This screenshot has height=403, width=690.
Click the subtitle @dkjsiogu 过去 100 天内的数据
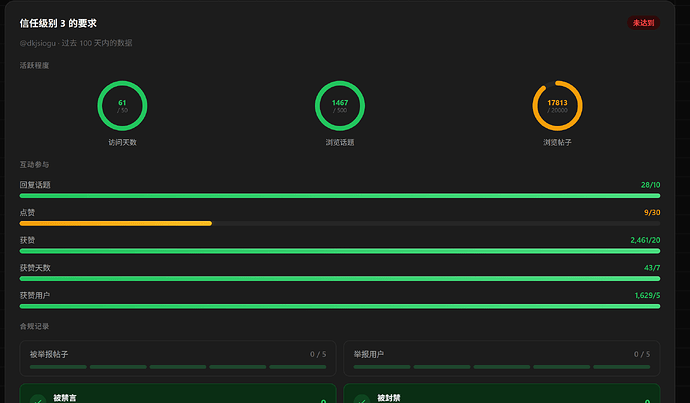tap(76, 43)
